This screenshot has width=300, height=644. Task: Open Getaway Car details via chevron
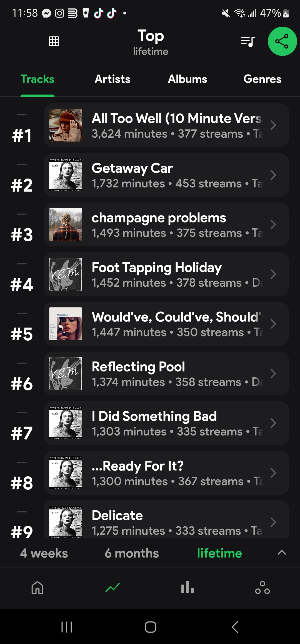[273, 175]
